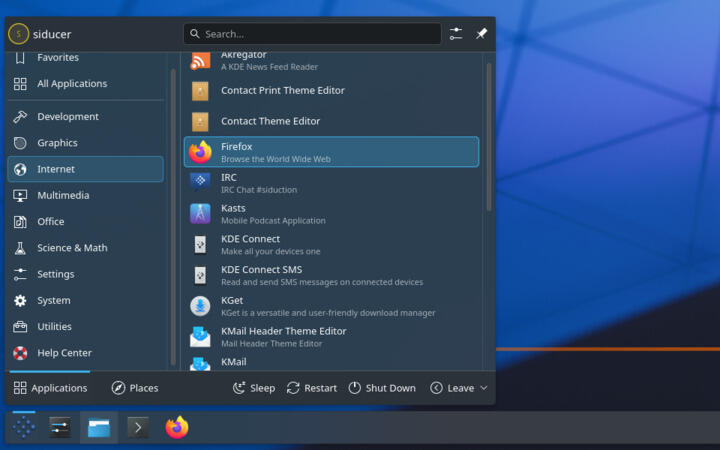This screenshot has height=450, width=720.
Task: Click the Leave button
Action: [x=452, y=388]
